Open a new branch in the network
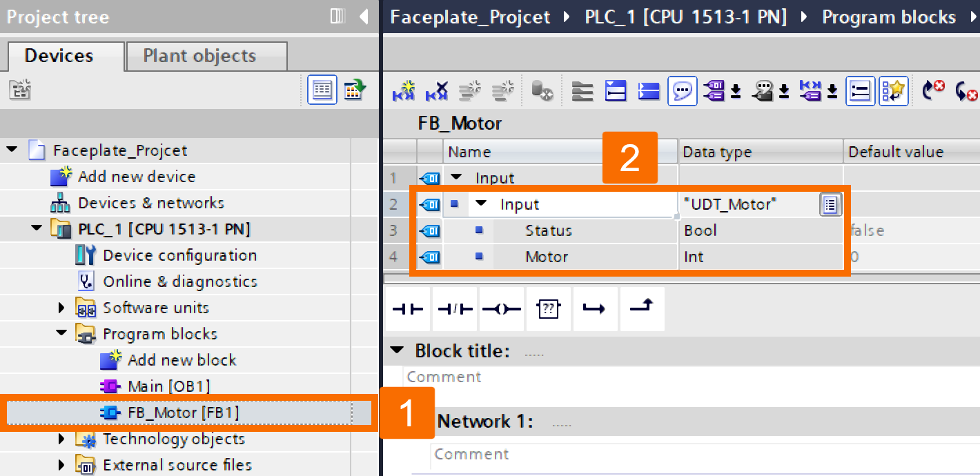Image resolution: width=980 pixels, height=476 pixels. coord(595,309)
